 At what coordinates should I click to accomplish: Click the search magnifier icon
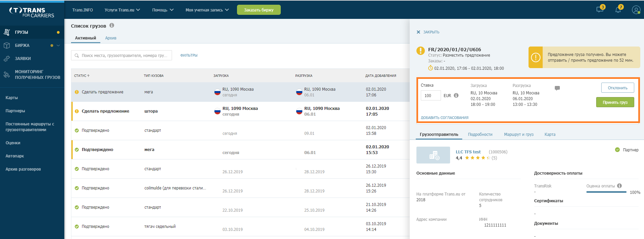click(77, 56)
